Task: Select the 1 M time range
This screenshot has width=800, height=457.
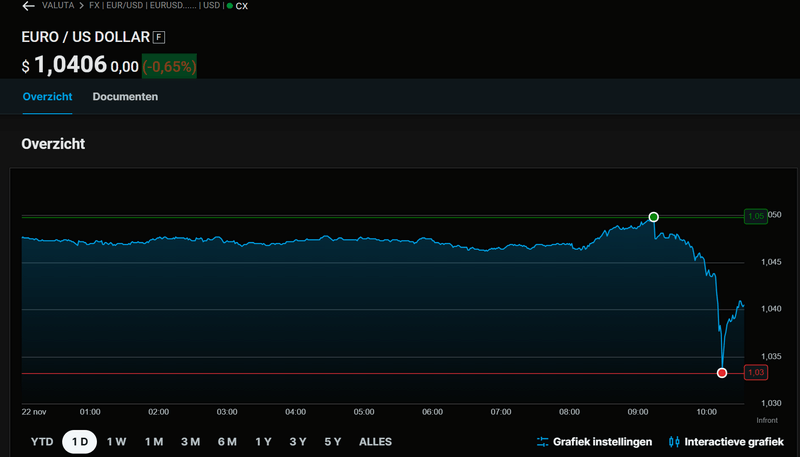Action: pos(154,442)
